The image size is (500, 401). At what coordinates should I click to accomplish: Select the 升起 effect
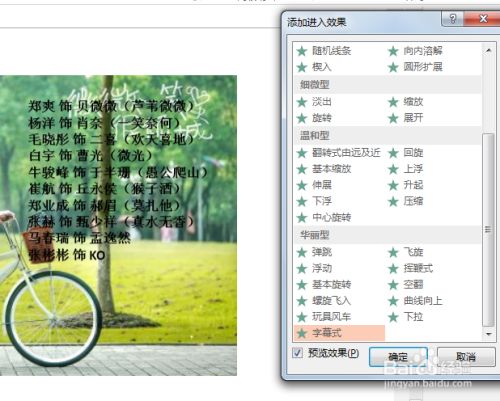(406, 185)
